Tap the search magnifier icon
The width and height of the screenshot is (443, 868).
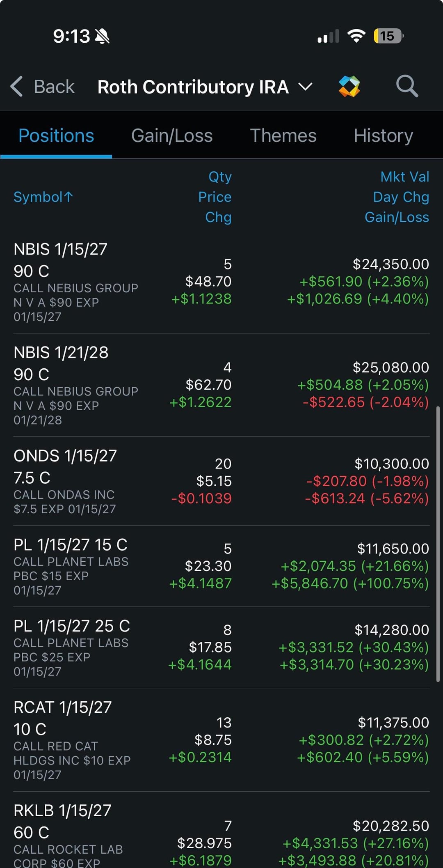pos(406,86)
